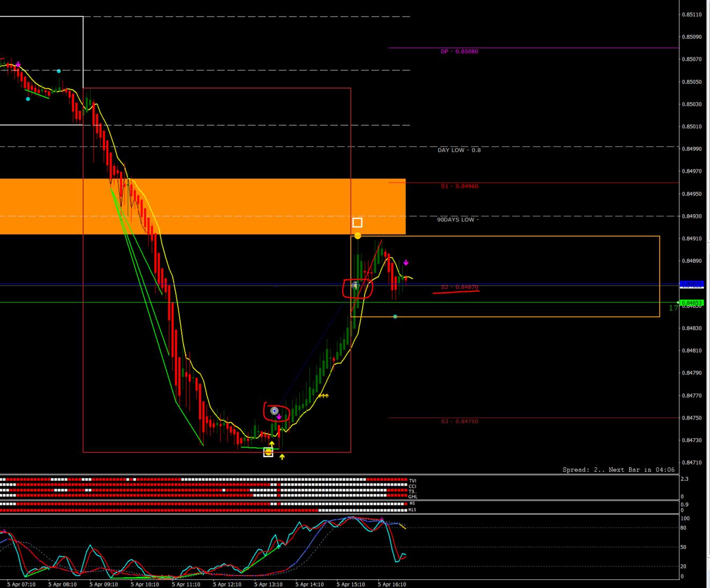Screen dimensions: 710x588
Task: Click the 0.84990 price axis label
Action: tap(691, 149)
